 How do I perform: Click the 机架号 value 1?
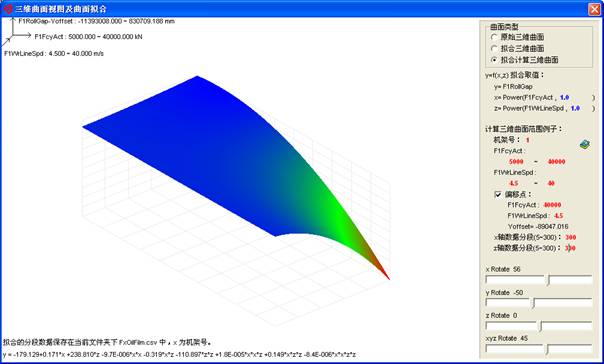coord(528,140)
